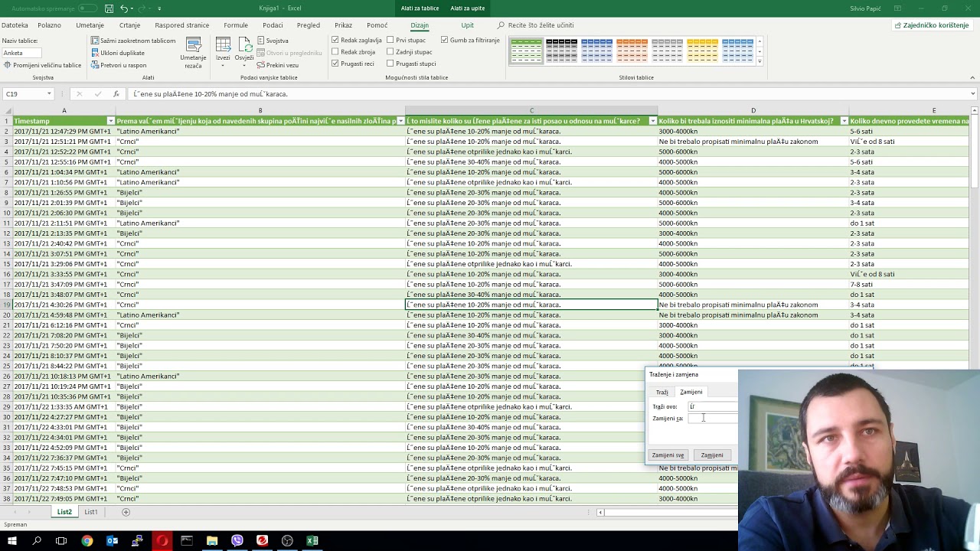The height and width of the screenshot is (551, 980).
Task: Enable Prvi stupac checkbox
Action: [x=390, y=40]
